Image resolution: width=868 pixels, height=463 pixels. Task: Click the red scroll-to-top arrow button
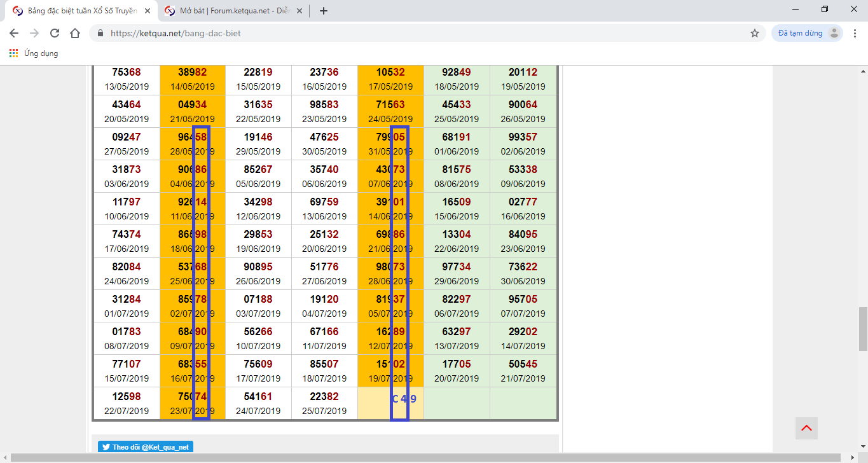(806, 428)
